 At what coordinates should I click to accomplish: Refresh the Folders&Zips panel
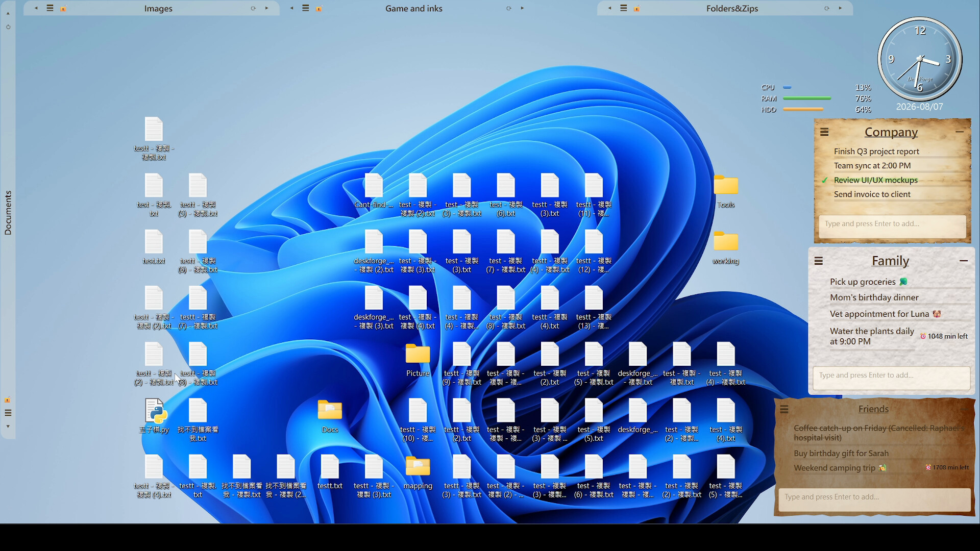(x=827, y=8)
